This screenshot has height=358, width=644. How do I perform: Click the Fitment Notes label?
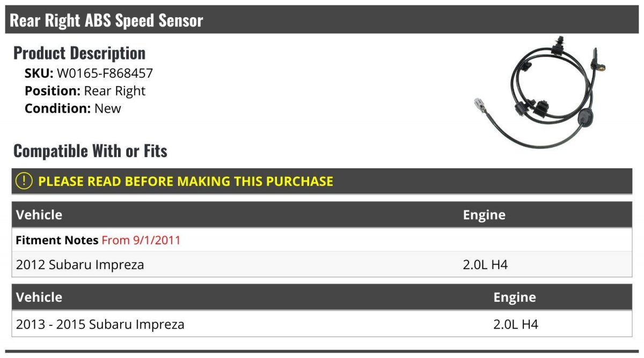click(x=57, y=240)
